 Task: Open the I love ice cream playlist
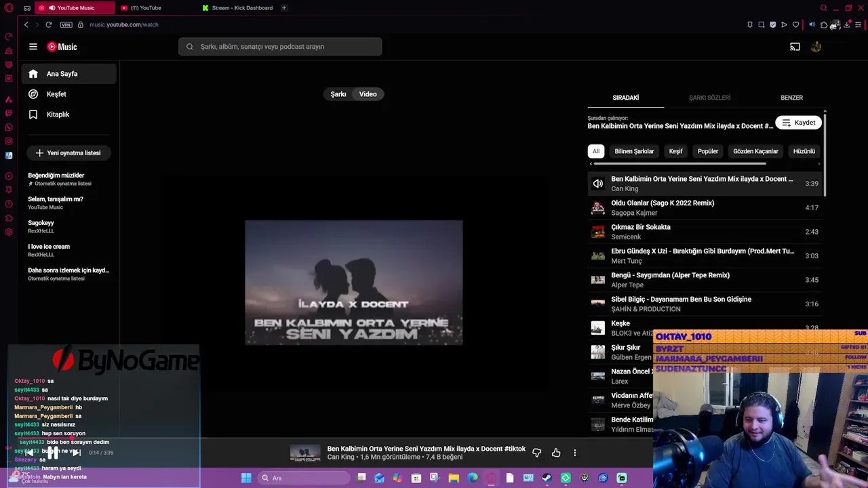[x=68, y=250]
